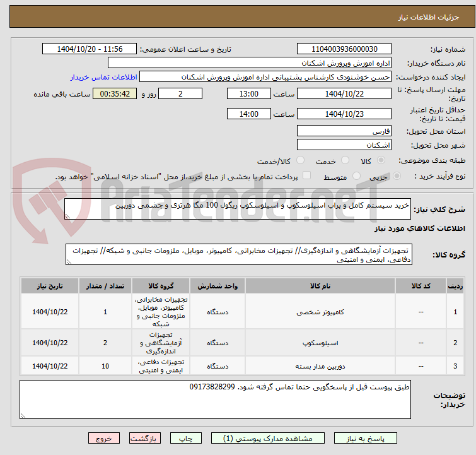Click the اطلاعات کالاهای مورد نیاز heading
476x455 pixels.
point(419,228)
